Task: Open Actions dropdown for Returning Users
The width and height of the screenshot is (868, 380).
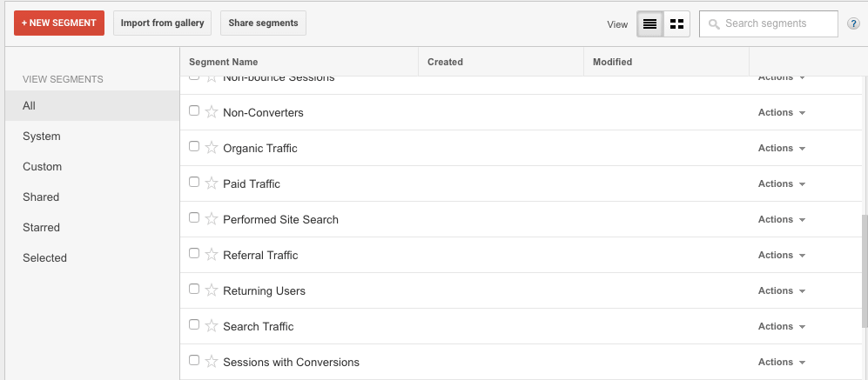Action: [782, 291]
